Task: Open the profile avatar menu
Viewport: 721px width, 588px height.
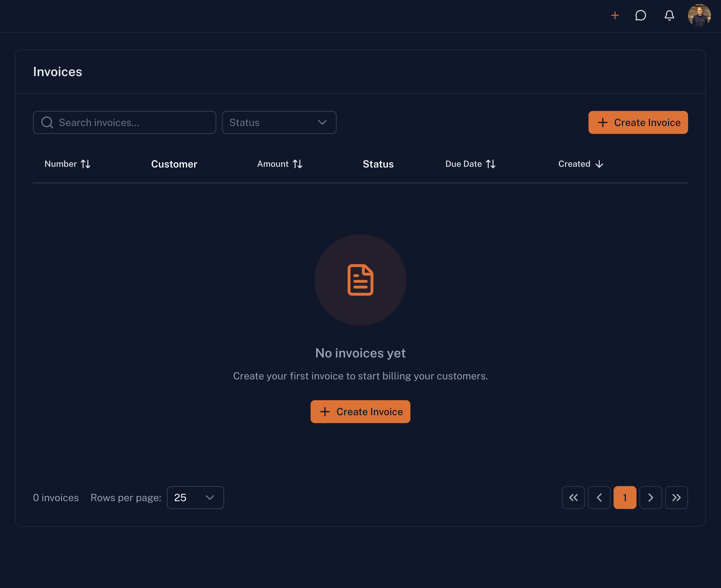Action: coord(699,16)
